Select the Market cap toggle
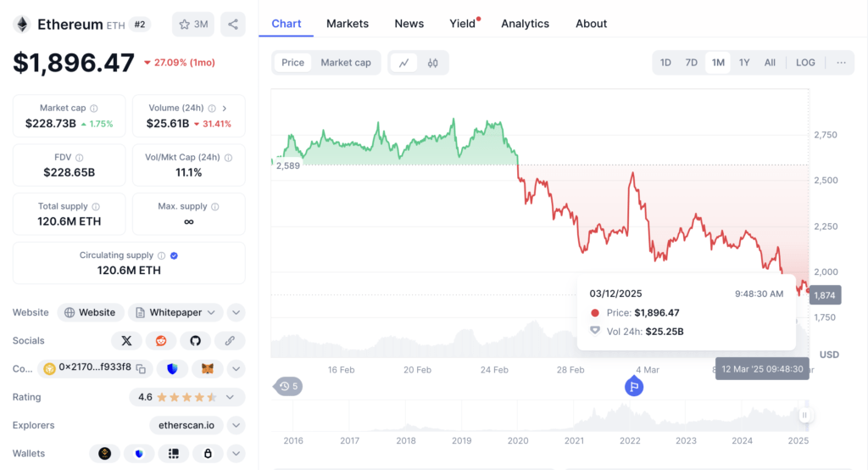The width and height of the screenshot is (868, 470). coord(346,63)
